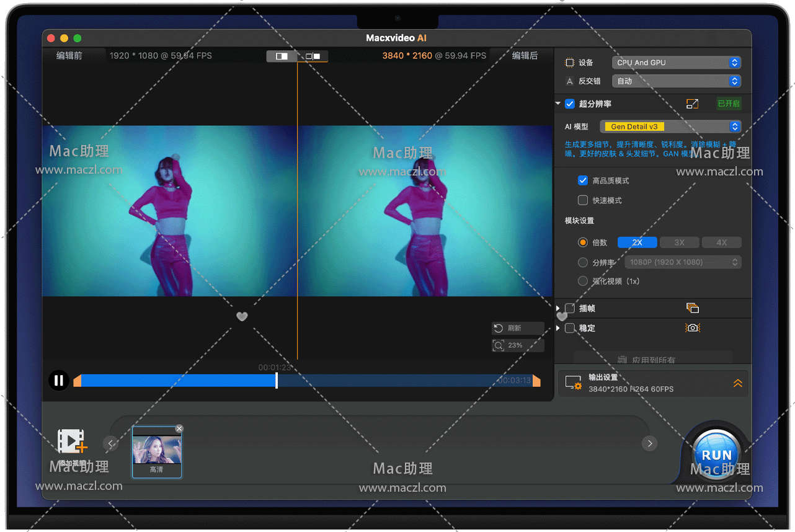
Task: Click the Add Video film icon
Action: click(71, 441)
